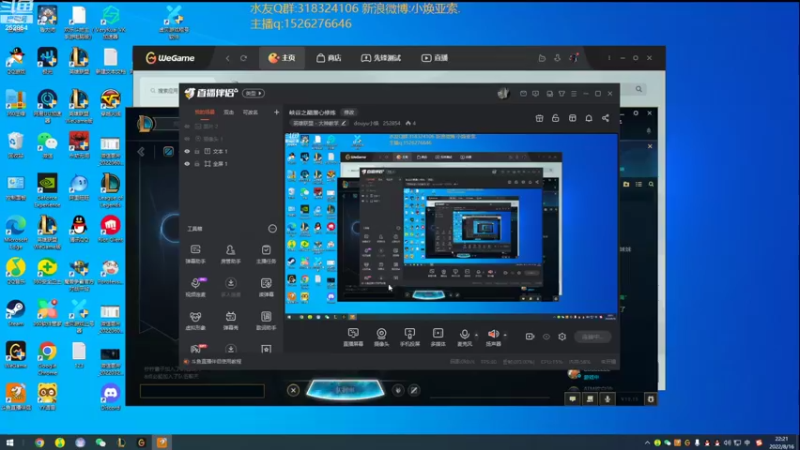Edit the 英雄联盟 stream category tag
The image size is (800, 450).
pyautogui.click(x=319, y=123)
